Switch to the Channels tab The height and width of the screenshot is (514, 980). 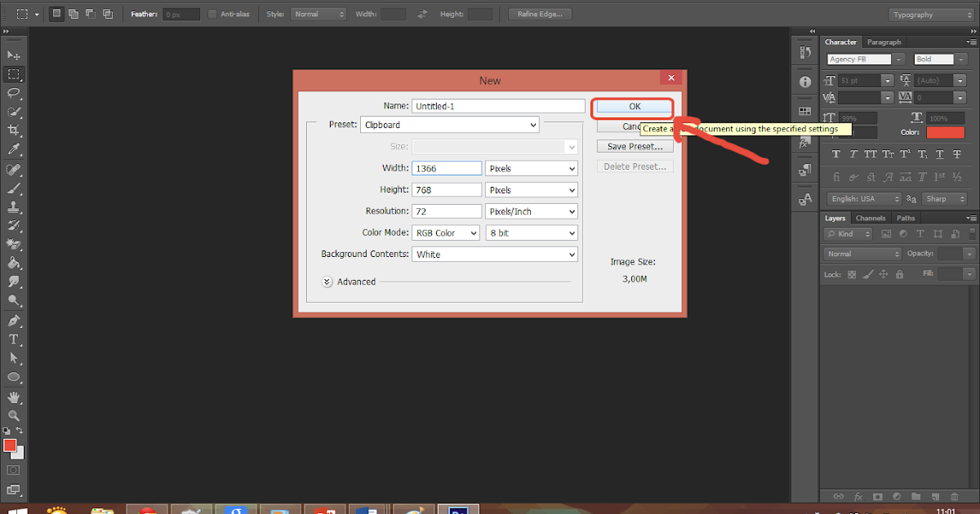871,218
